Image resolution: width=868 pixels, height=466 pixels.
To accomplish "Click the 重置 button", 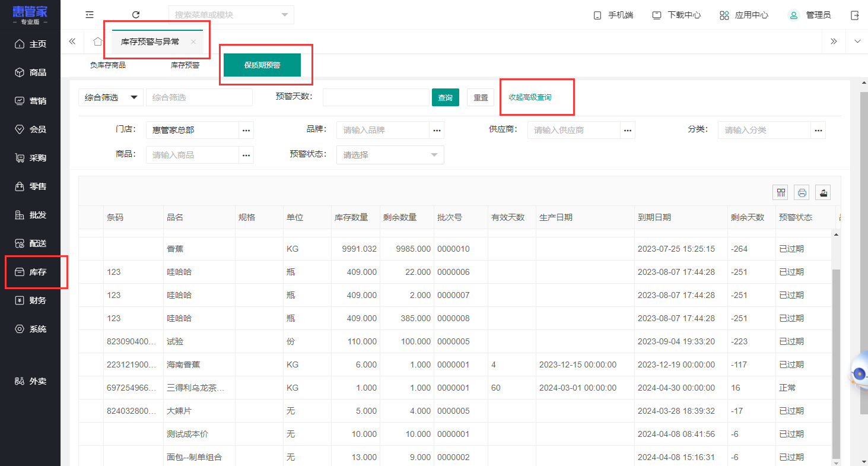I will (481, 98).
